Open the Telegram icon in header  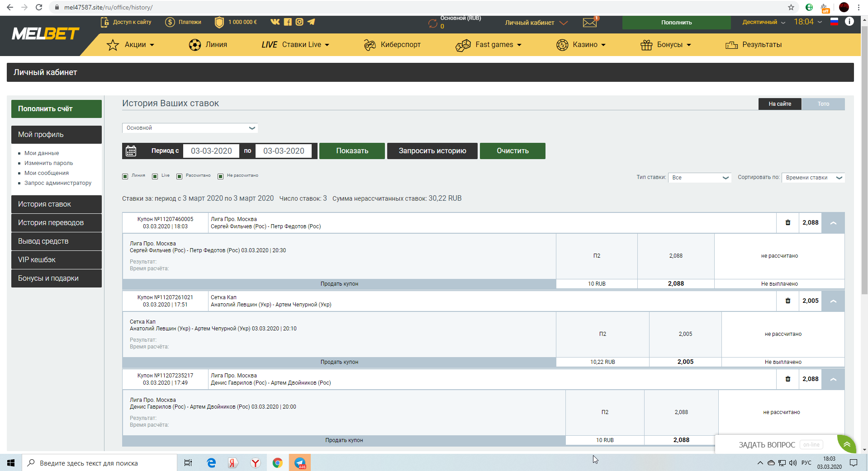point(311,22)
